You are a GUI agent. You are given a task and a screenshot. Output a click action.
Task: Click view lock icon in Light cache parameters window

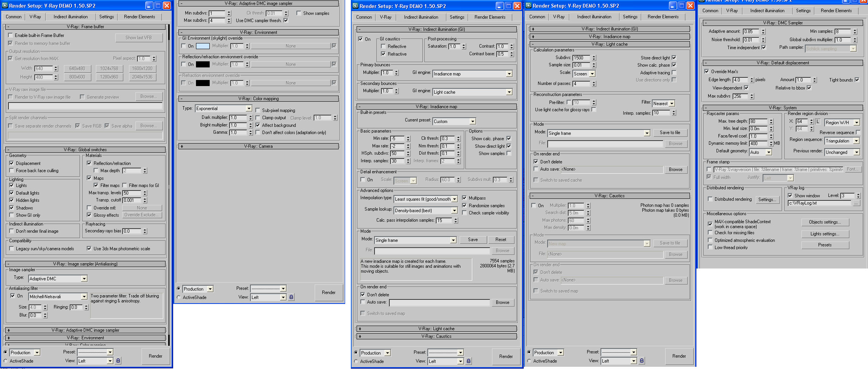[x=642, y=361]
